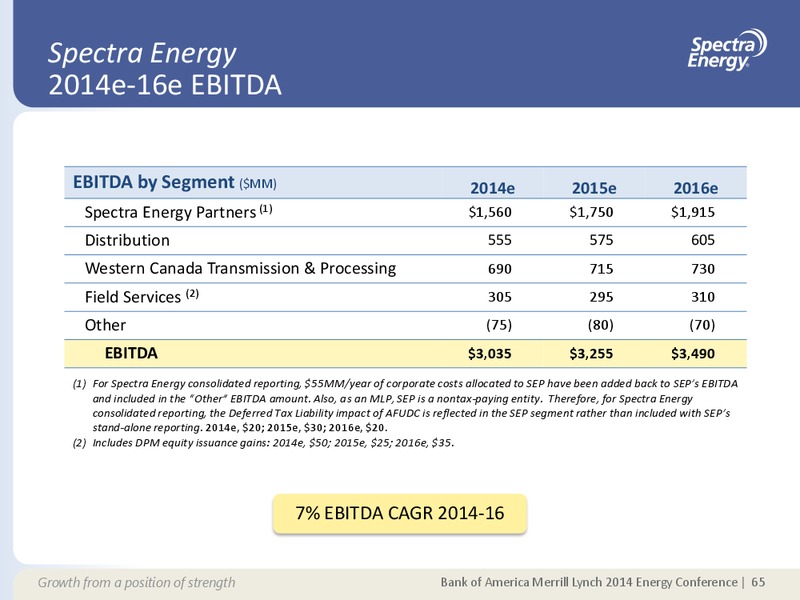
Task: Click the 2016e column header
Action: click(695, 188)
